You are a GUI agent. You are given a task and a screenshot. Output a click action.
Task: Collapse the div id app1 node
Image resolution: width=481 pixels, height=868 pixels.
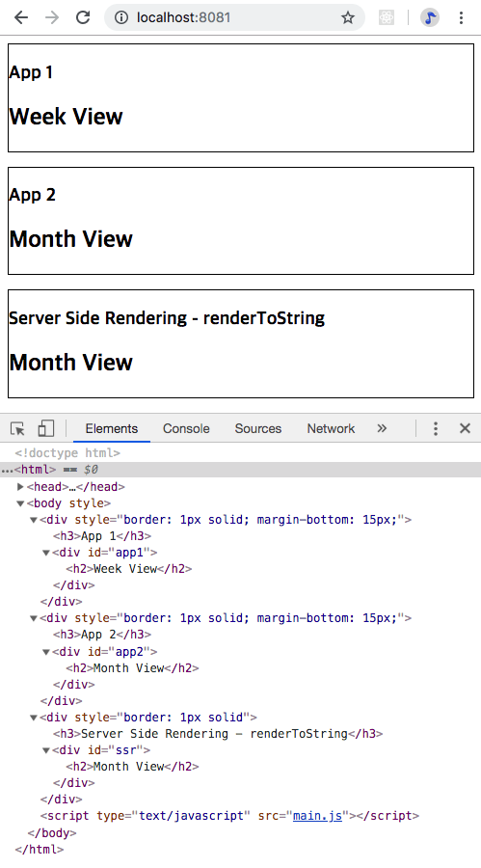[x=46, y=553]
